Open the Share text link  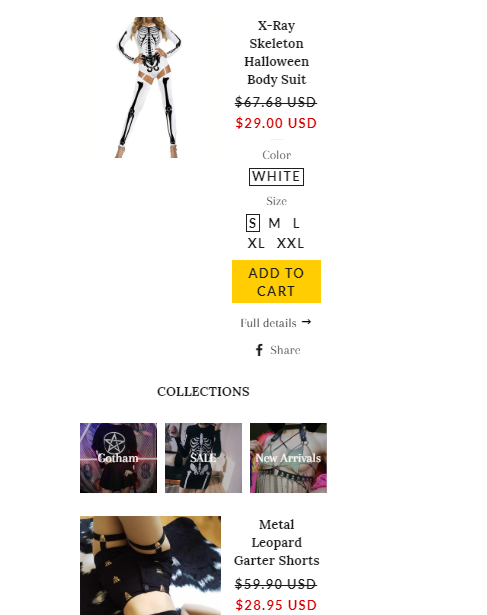[285, 350]
